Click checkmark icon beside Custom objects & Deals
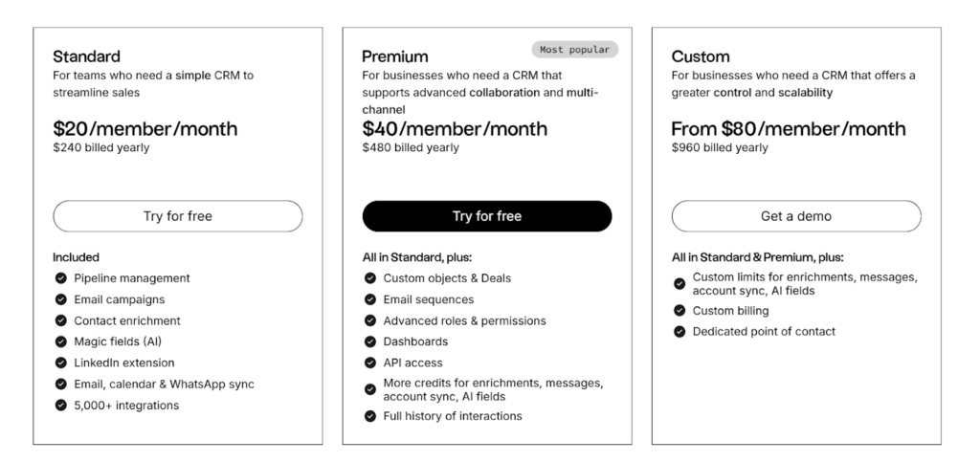The width and height of the screenshot is (980, 462). (x=370, y=278)
